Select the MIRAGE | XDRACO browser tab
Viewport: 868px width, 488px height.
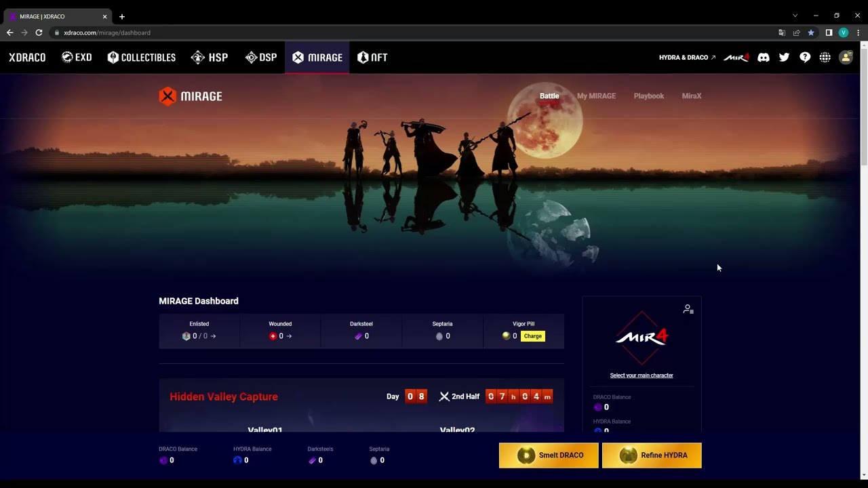pyautogui.click(x=58, y=16)
